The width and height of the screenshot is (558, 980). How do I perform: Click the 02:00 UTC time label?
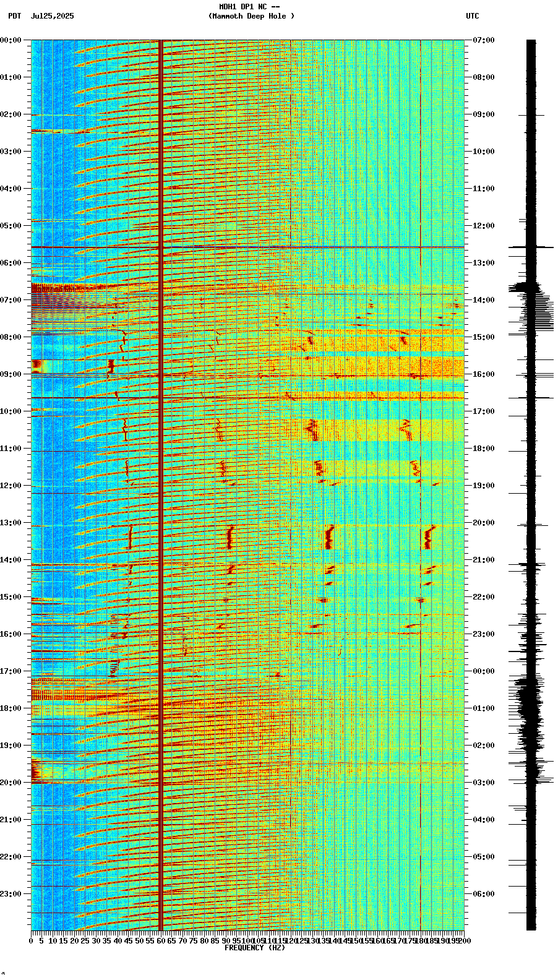click(x=484, y=746)
